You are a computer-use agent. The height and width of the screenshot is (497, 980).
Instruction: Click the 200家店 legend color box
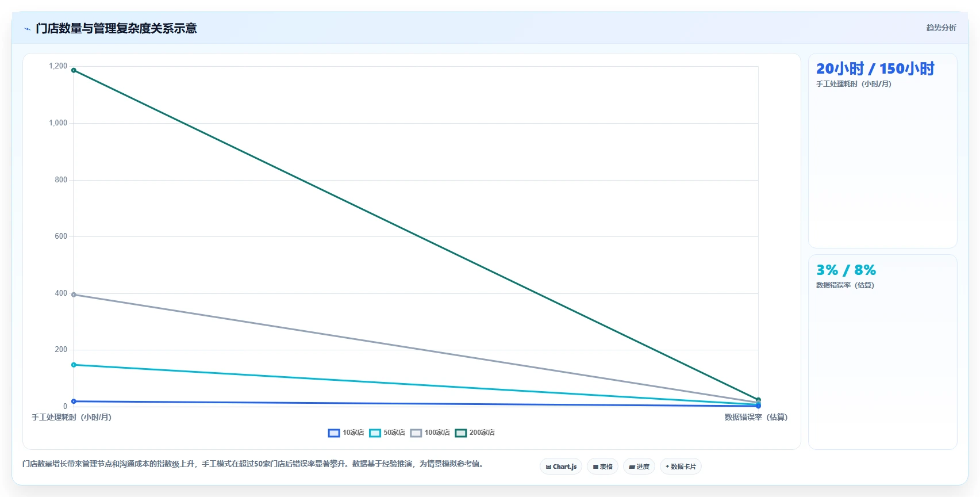460,433
